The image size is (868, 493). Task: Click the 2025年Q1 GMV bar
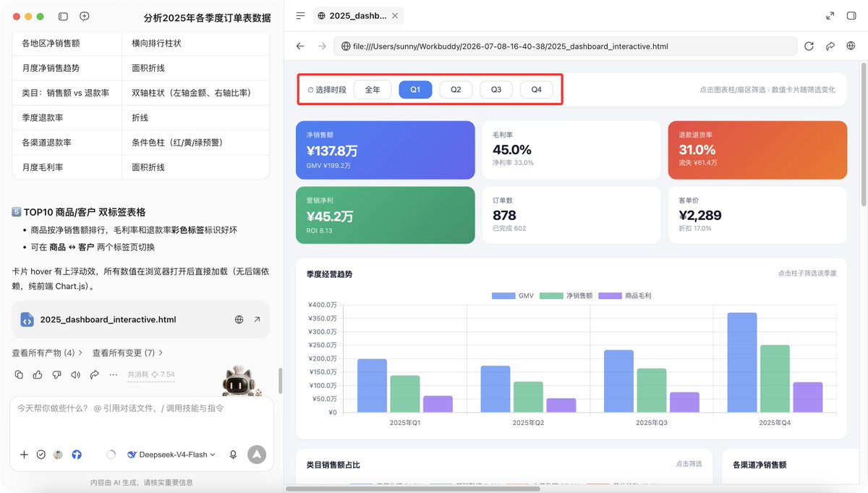pos(372,386)
